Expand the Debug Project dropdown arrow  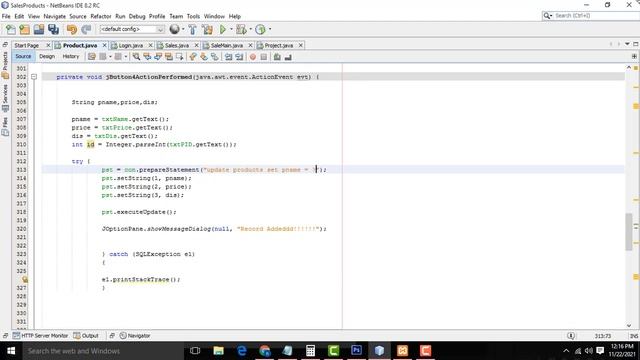[x=250, y=29]
